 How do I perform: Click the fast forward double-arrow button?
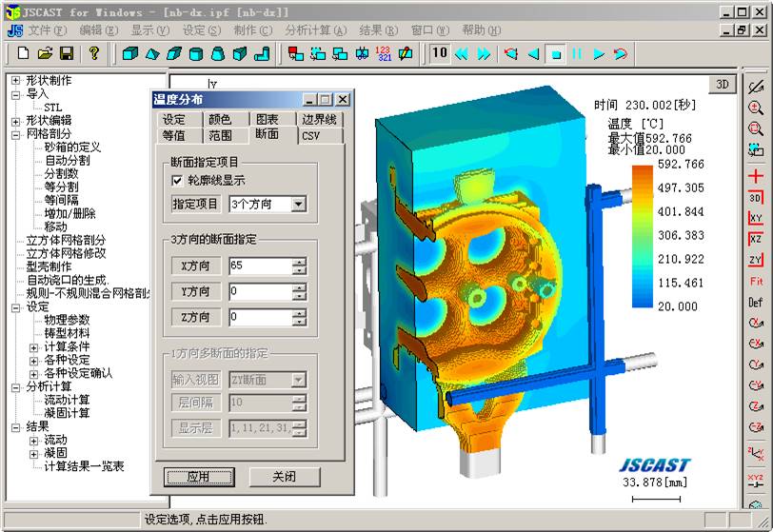click(485, 53)
